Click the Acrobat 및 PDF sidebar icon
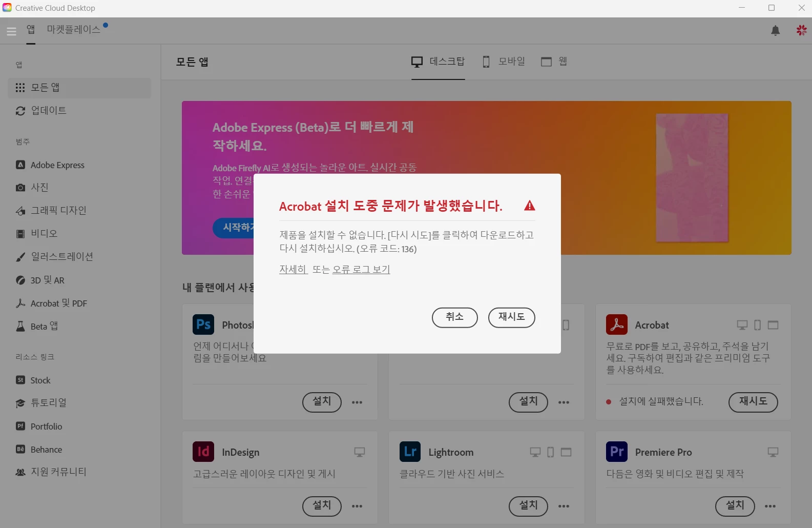 (20, 303)
